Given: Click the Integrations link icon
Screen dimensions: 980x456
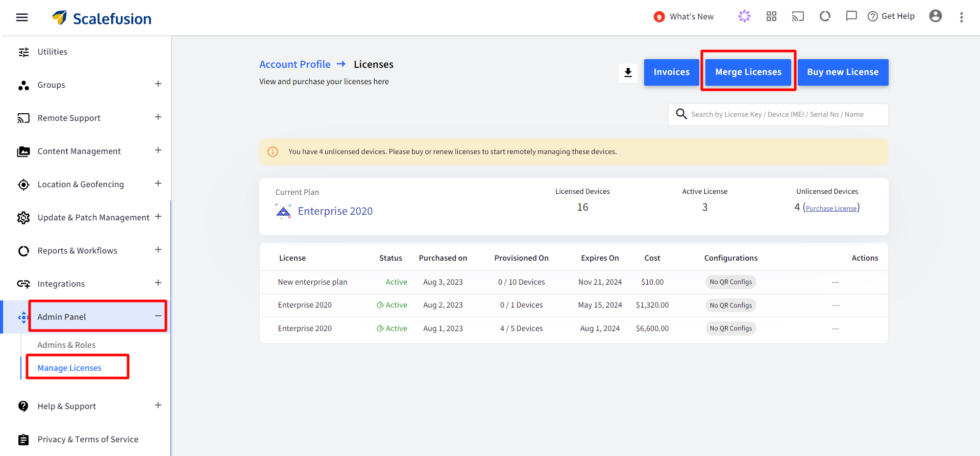Looking at the screenshot, I should coord(23,284).
